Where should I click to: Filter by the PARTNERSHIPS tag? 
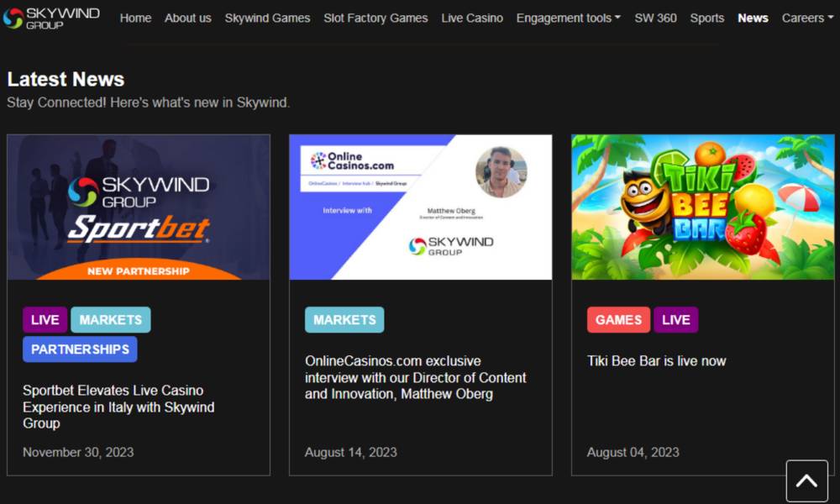[x=80, y=349]
